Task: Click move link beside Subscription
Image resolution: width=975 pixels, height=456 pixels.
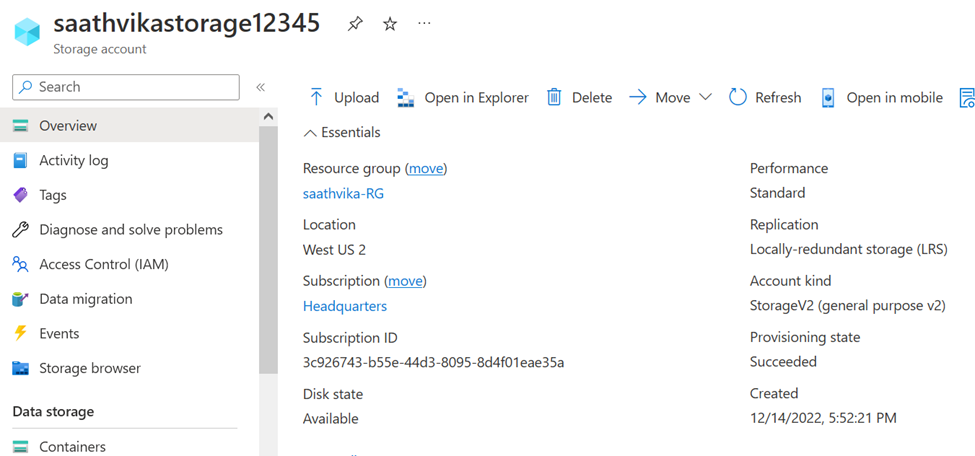Action: [405, 281]
